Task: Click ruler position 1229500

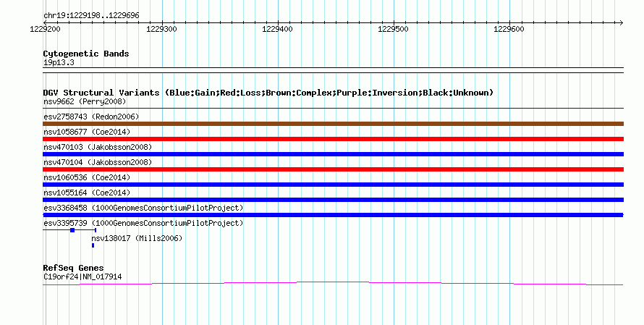Action: [393, 29]
